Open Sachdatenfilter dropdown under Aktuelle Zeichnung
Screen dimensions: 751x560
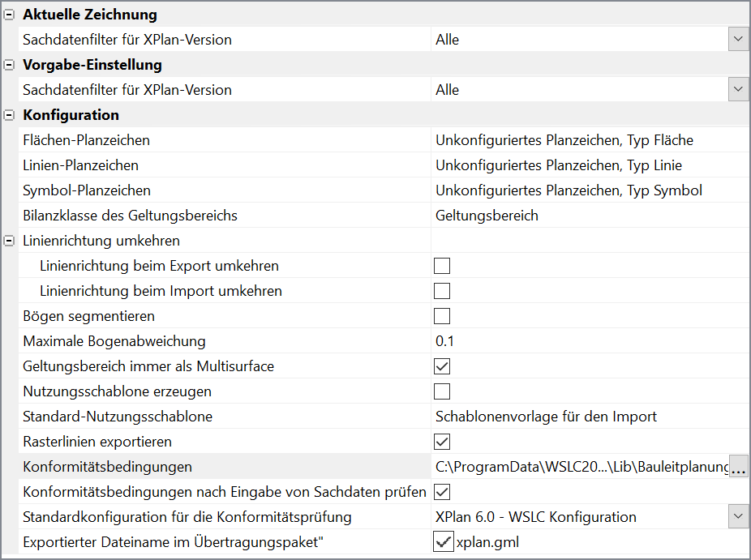[x=738, y=39]
